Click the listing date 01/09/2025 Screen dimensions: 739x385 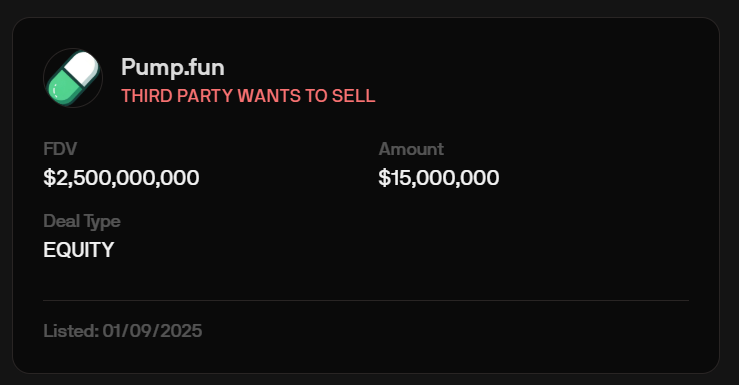click(x=152, y=331)
